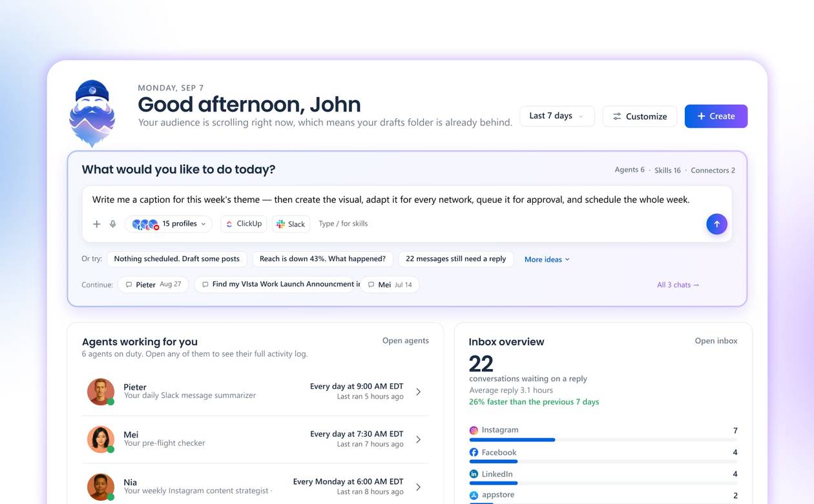Expand More ideas suggestions
The width and height of the screenshot is (814, 504).
pyautogui.click(x=547, y=259)
